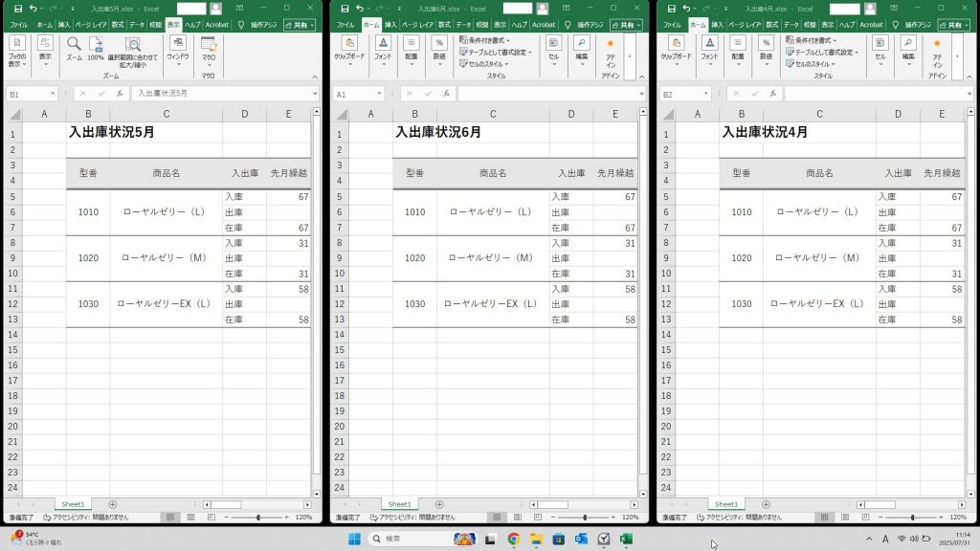Viewport: 980px width, 551px height.
Task: Click the insert function fx icon in 4月 window
Action: (x=773, y=94)
